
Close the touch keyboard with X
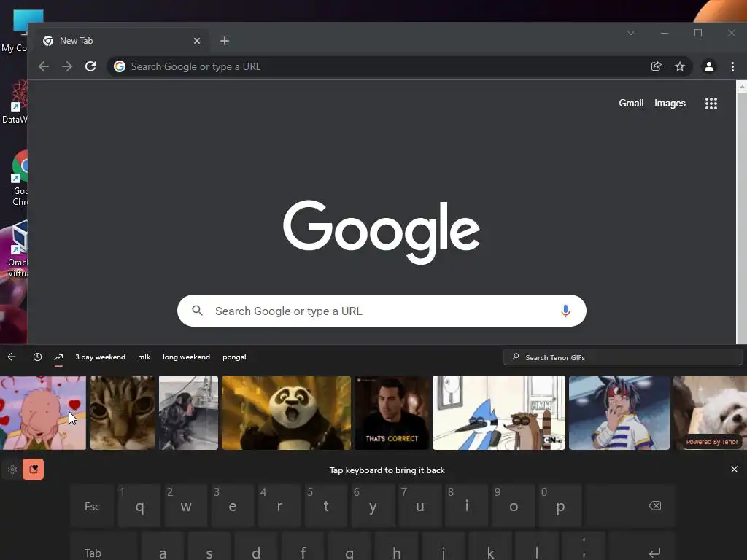734,470
